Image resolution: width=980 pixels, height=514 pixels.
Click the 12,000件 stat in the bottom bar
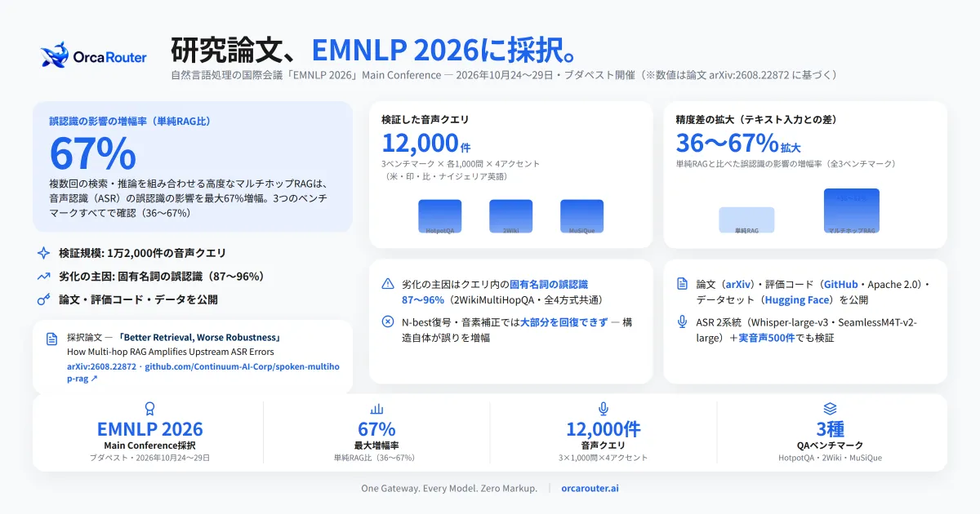click(604, 429)
